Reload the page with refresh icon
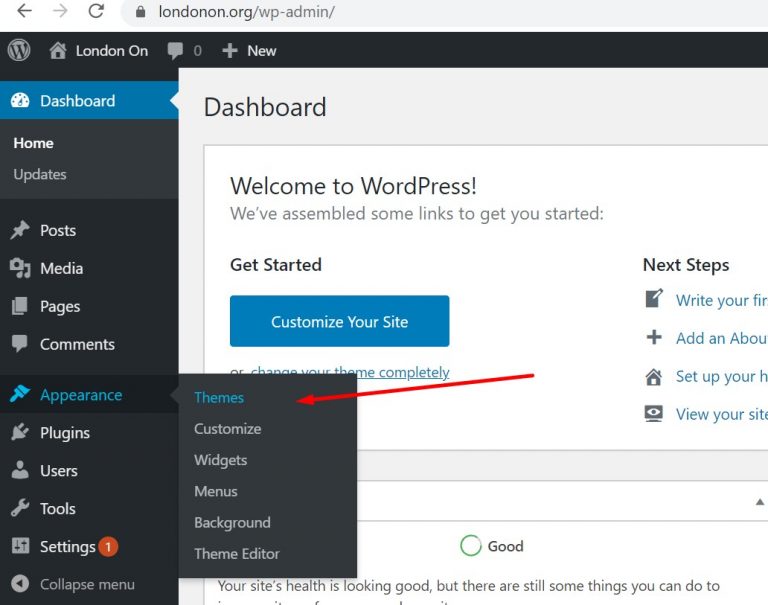This screenshot has height=605, width=768. (x=96, y=11)
